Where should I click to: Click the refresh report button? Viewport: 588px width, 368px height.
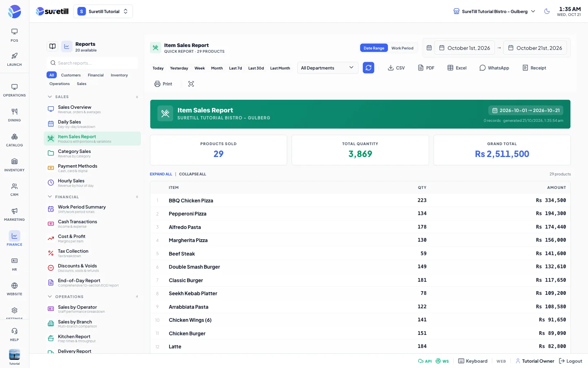click(x=368, y=68)
